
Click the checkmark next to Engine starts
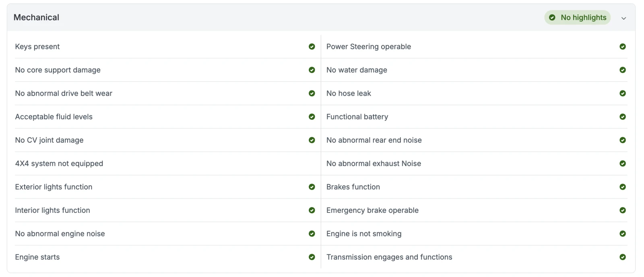click(312, 257)
